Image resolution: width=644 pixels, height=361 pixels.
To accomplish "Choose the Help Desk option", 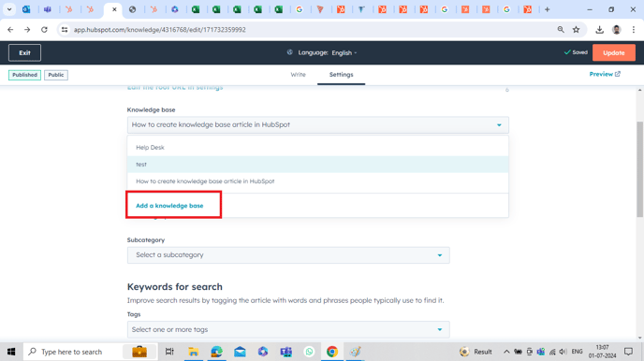I will 317,147.
